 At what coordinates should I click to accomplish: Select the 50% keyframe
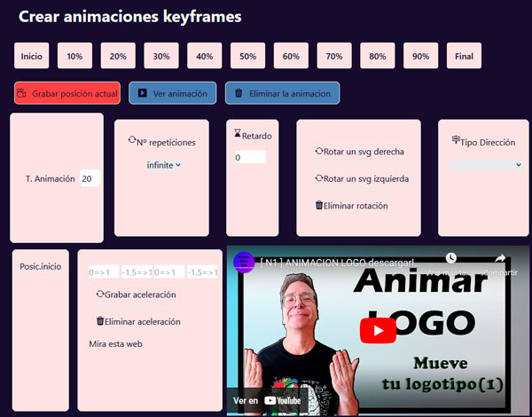[x=247, y=56]
